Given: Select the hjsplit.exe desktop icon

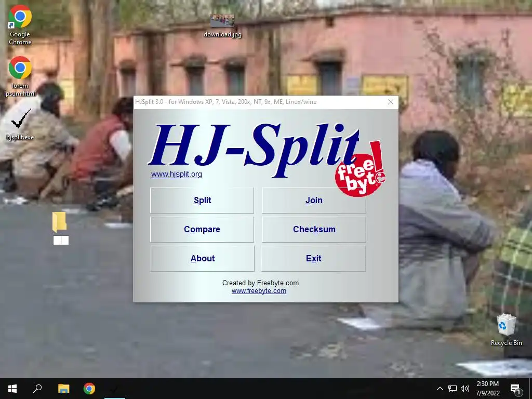Looking at the screenshot, I should tap(20, 124).
